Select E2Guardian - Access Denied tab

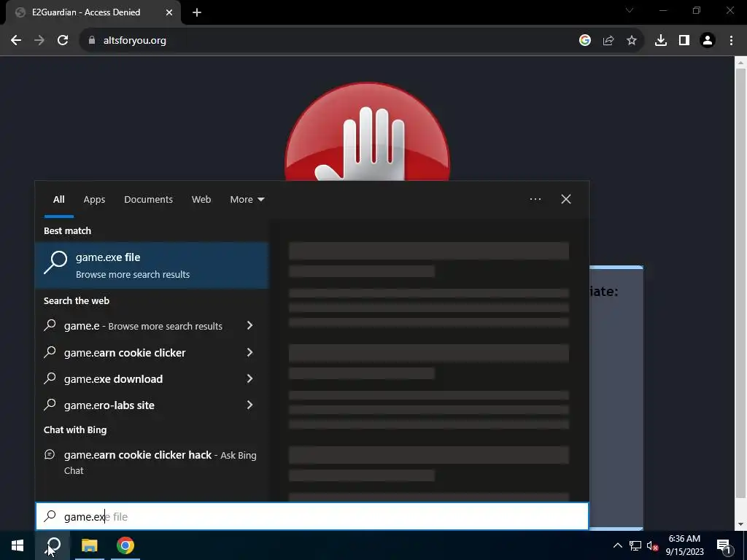[x=93, y=12]
